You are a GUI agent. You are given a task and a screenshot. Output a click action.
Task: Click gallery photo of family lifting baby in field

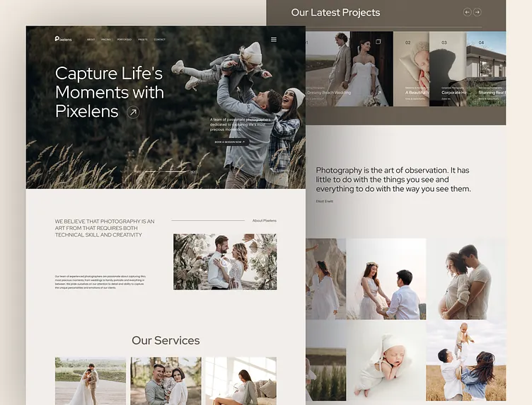[x=466, y=360]
